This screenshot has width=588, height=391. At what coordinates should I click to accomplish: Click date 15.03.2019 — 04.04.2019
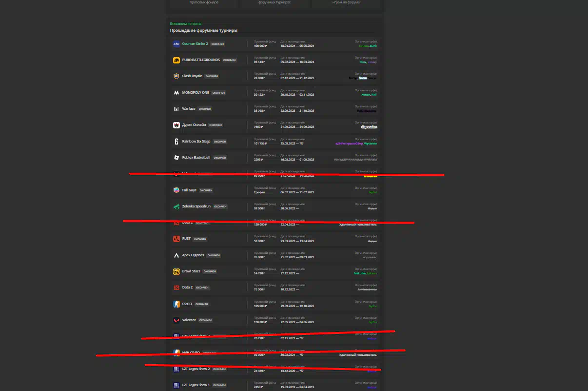pos(297,387)
